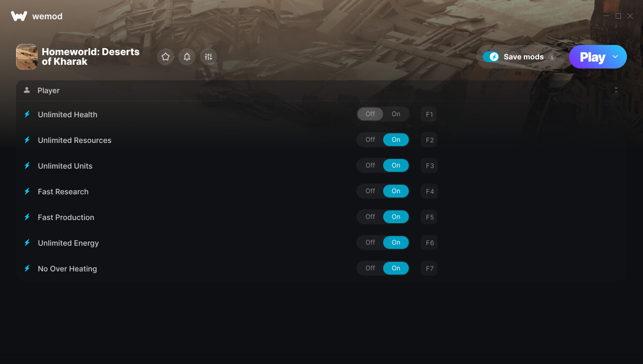Click the WeMod logo icon
This screenshot has width=643, height=364.
pos(19,16)
